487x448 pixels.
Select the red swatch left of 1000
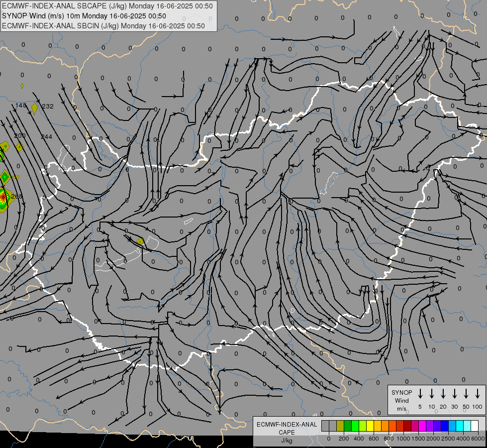[x=400, y=426]
